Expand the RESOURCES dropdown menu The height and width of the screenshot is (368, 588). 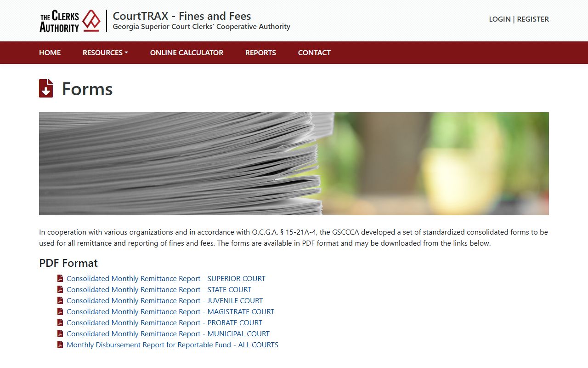pyautogui.click(x=105, y=52)
